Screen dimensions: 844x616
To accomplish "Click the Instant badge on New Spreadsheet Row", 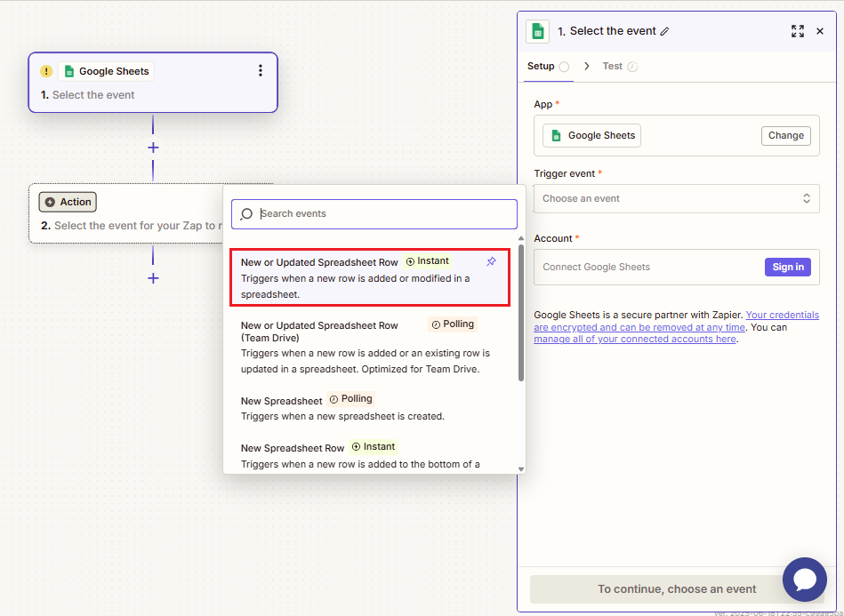I will (374, 446).
